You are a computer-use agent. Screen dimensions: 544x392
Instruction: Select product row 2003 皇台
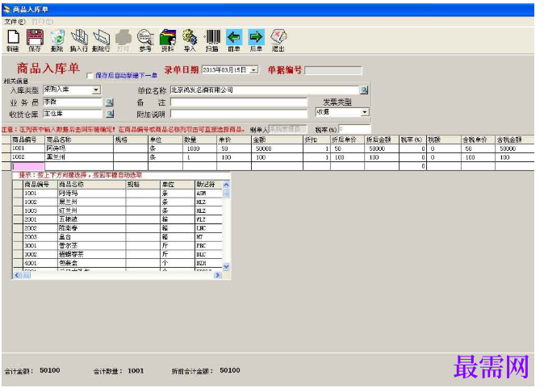coord(118,237)
